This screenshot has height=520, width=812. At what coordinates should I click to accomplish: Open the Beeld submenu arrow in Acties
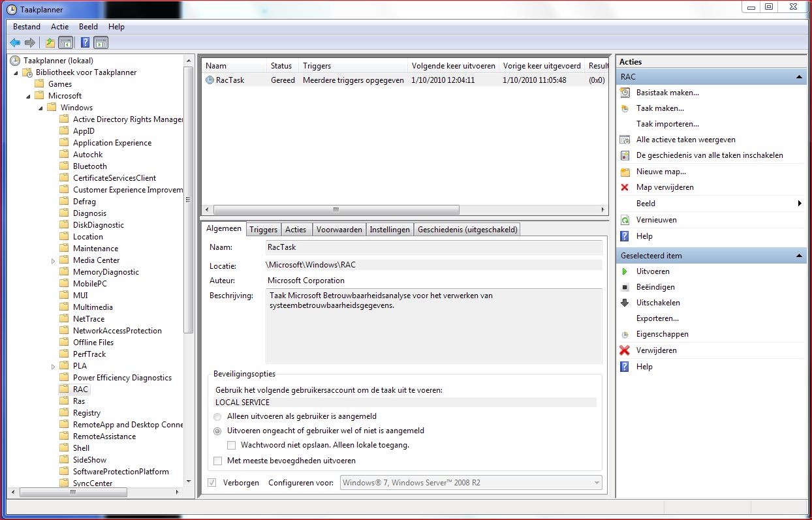pos(800,204)
